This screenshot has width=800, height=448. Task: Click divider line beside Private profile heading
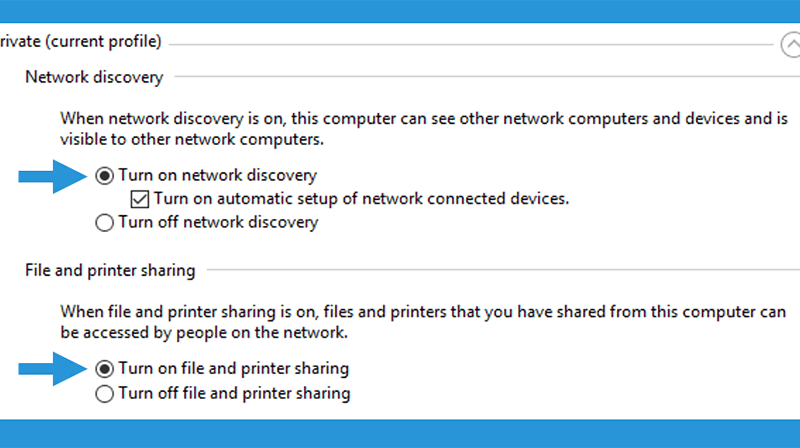pyautogui.click(x=471, y=45)
